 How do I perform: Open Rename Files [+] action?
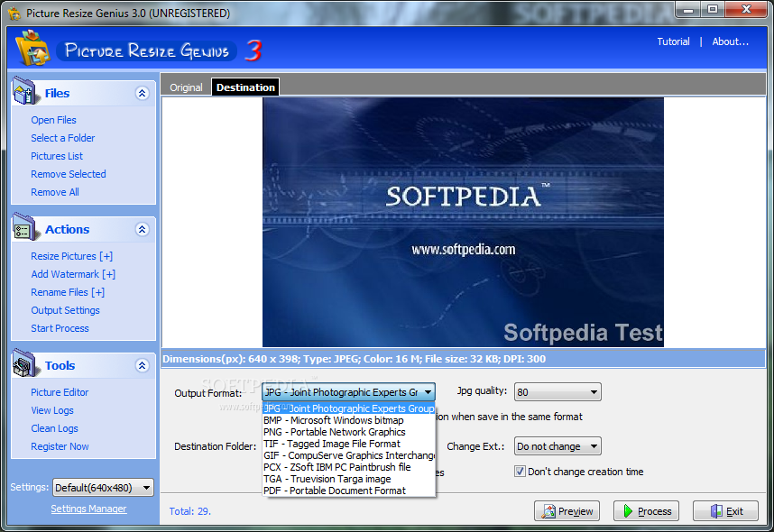click(68, 293)
